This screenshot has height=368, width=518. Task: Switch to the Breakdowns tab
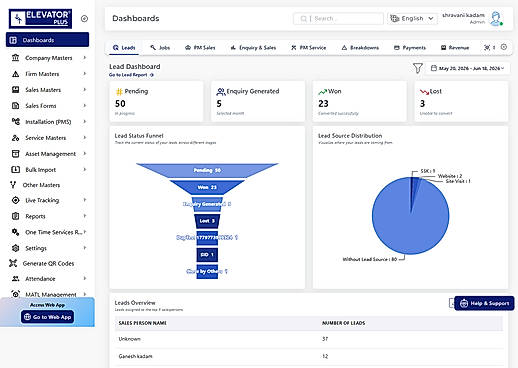(x=360, y=48)
